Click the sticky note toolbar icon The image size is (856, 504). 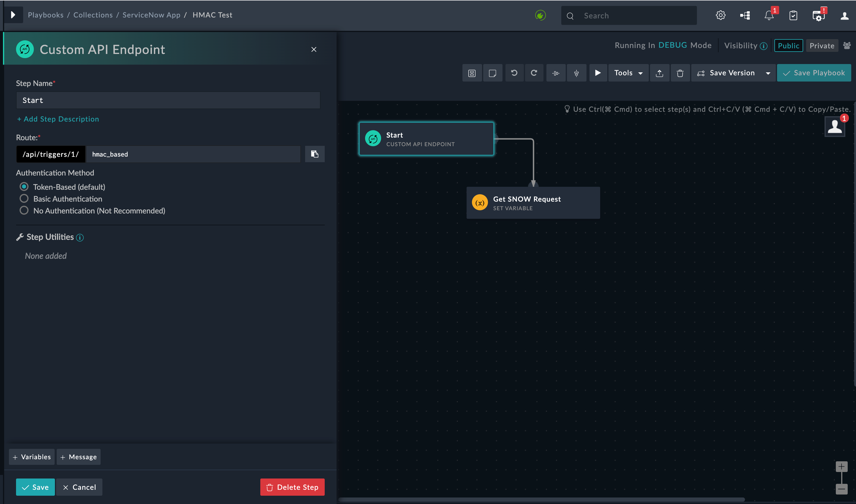coord(492,73)
